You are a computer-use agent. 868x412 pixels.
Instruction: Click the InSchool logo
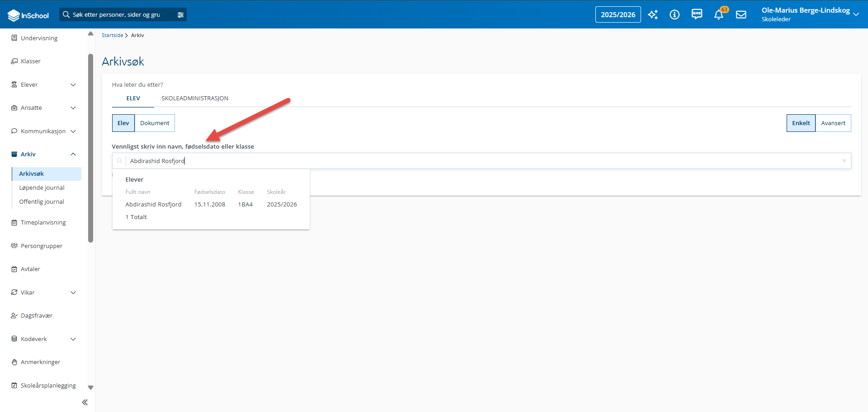[28, 15]
